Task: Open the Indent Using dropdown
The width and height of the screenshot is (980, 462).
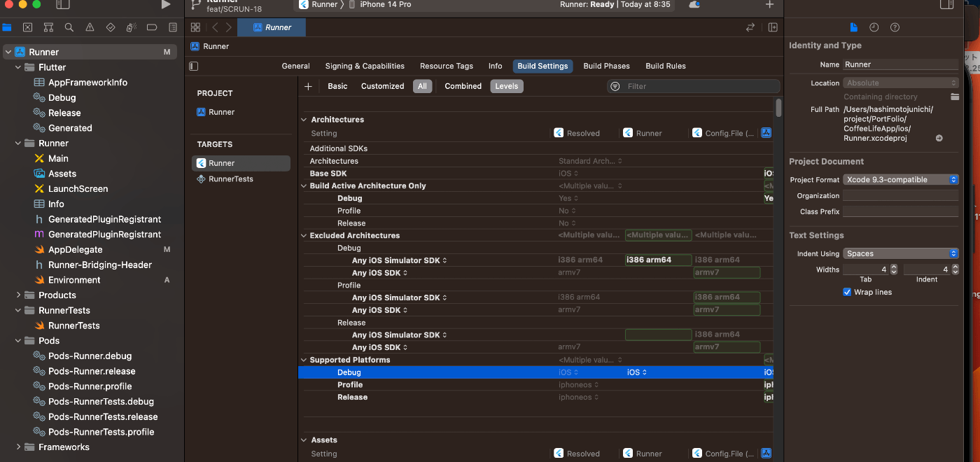Action: point(901,253)
